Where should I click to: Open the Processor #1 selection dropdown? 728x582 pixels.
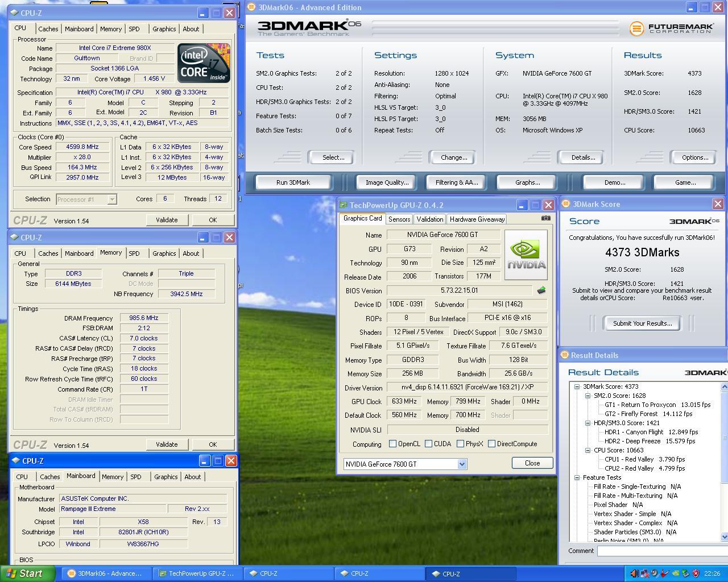112,199
